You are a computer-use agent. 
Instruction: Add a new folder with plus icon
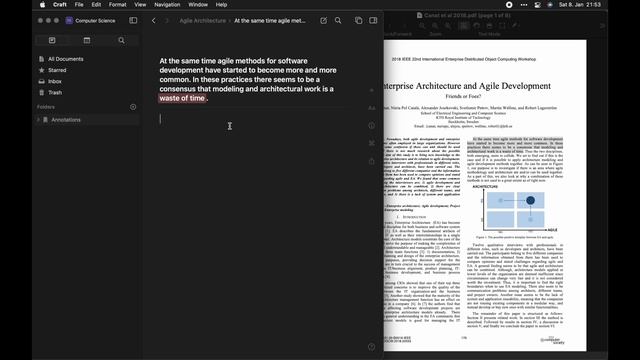(x=133, y=107)
